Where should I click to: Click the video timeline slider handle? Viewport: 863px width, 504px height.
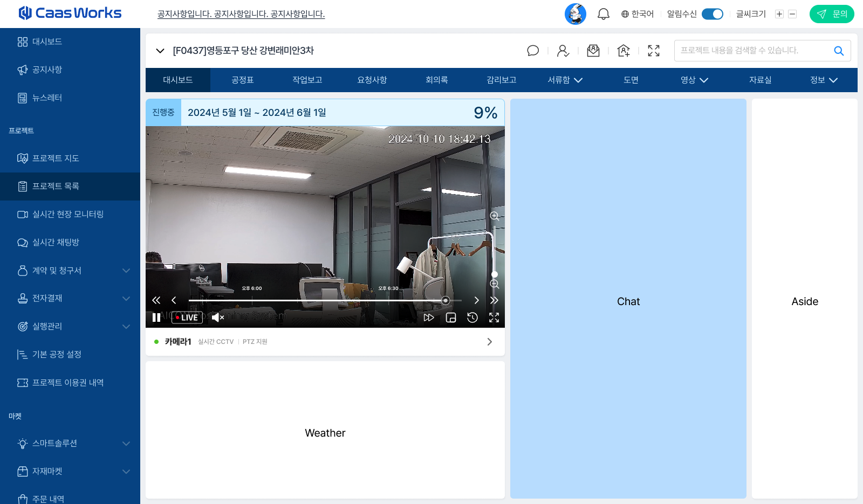(x=446, y=300)
